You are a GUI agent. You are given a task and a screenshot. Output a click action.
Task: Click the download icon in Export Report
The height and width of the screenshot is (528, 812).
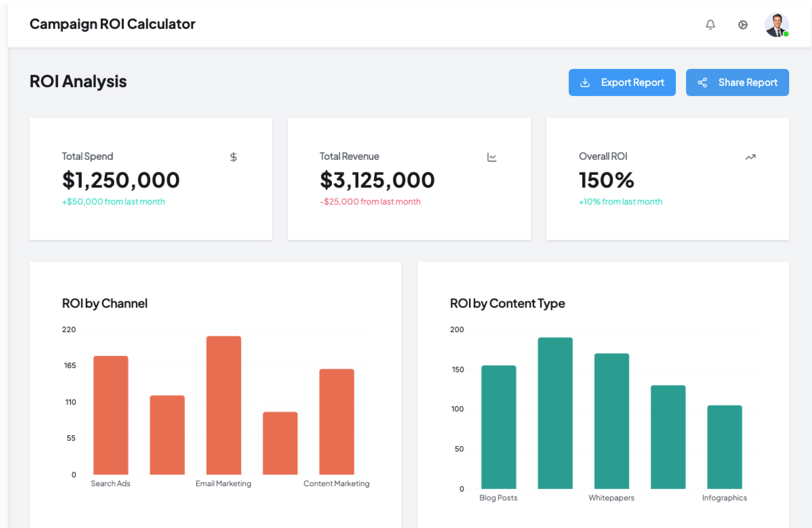click(585, 82)
